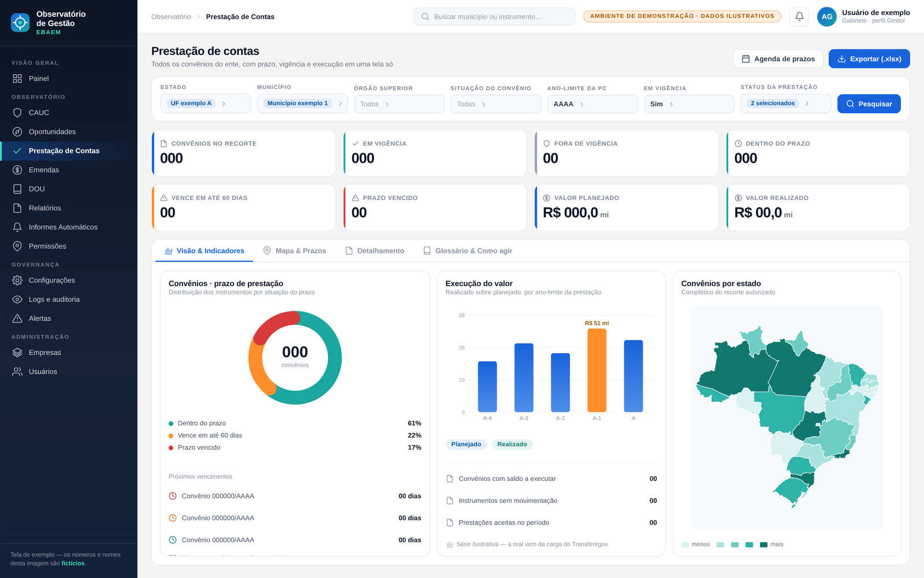Screen dimensions: 924x578
Task: Click the Relatórios document icon
Action: click(17, 208)
